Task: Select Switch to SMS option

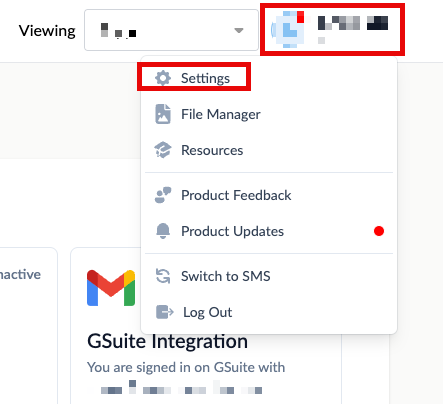Action: (x=269, y=276)
